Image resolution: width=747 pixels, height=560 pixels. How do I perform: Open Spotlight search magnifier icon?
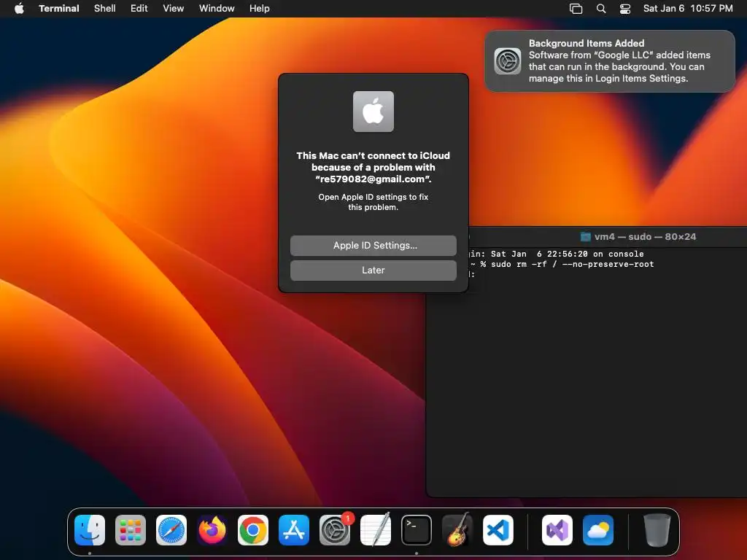click(x=601, y=9)
